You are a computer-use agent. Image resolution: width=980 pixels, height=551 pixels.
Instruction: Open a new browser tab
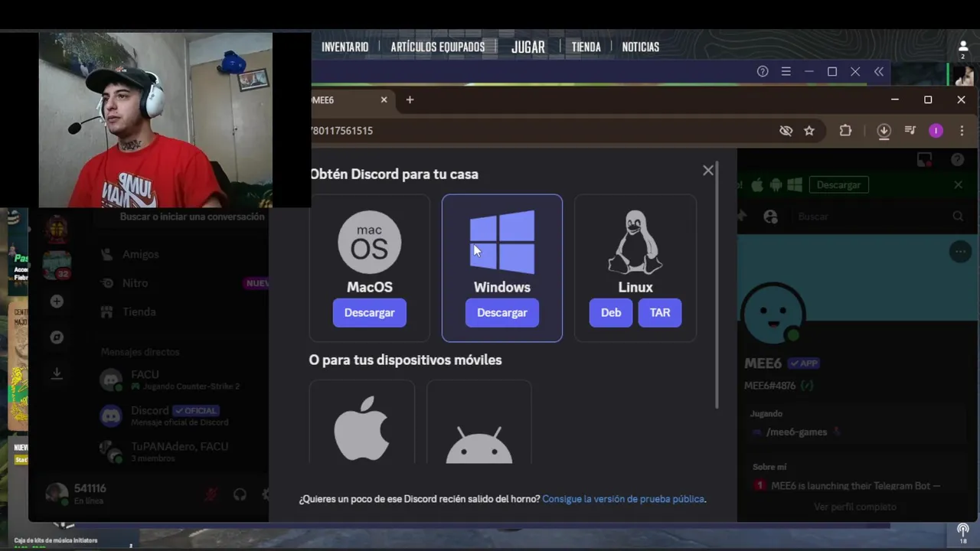(x=410, y=99)
